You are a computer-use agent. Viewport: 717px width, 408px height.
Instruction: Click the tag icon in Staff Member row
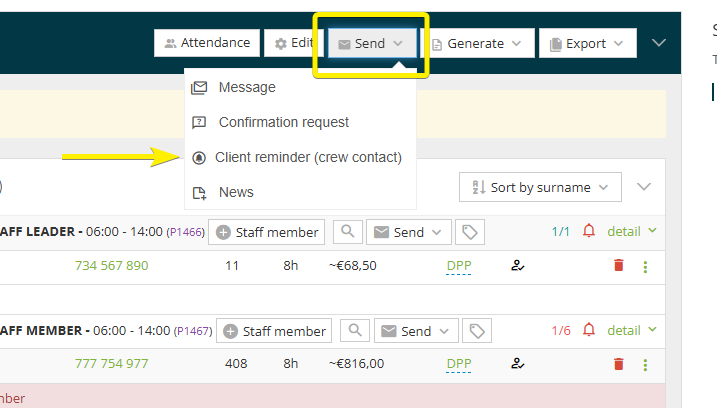pos(477,331)
